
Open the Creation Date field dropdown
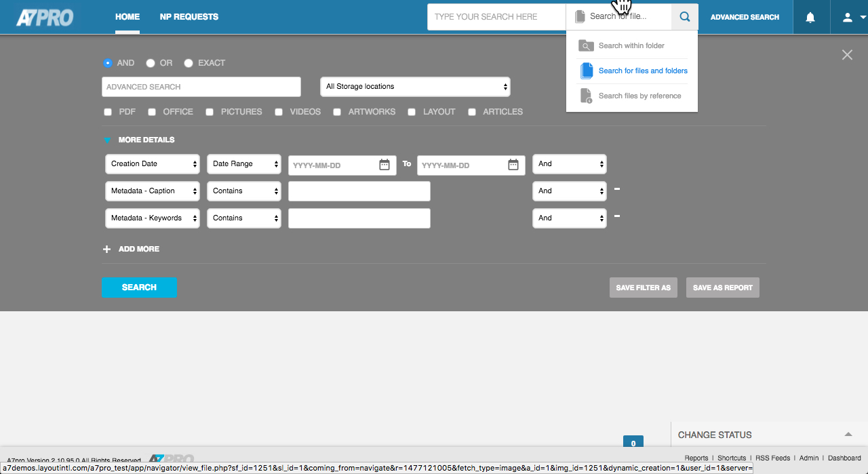point(153,164)
